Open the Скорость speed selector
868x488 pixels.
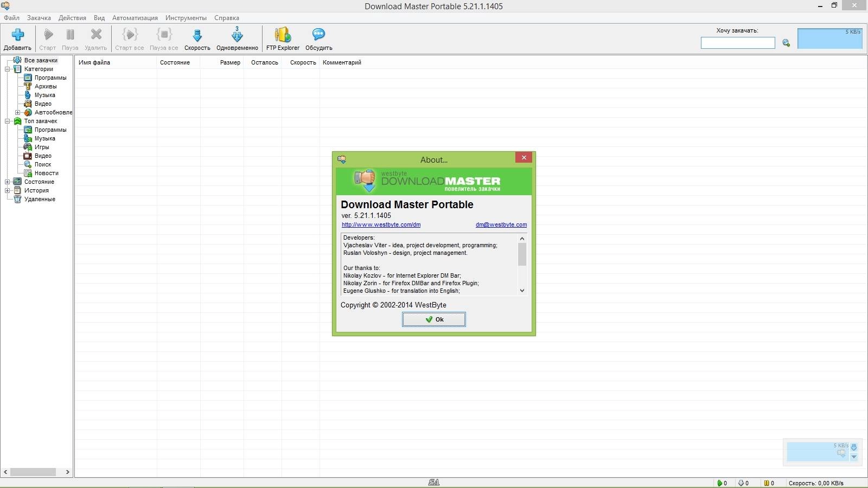197,36
